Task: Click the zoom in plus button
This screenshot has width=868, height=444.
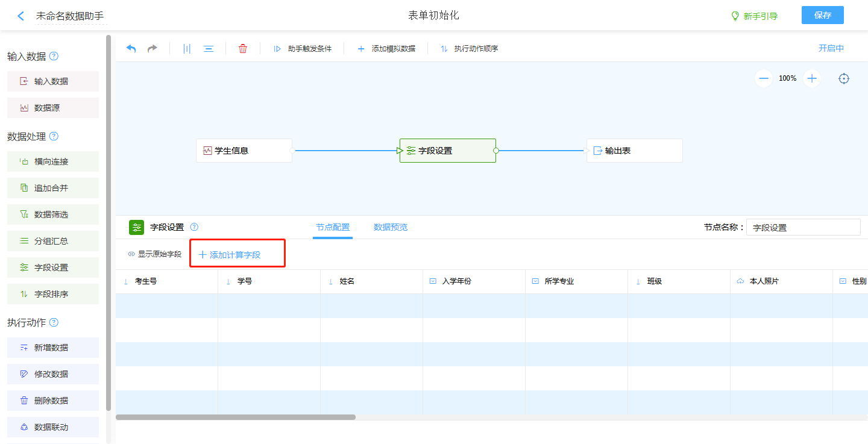Action: [x=812, y=78]
